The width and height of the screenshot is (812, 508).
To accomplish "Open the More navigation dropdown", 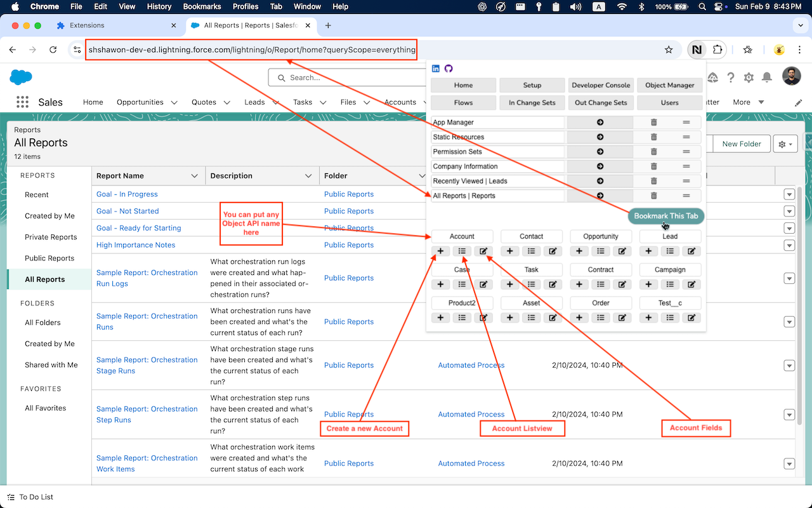I will tap(749, 102).
